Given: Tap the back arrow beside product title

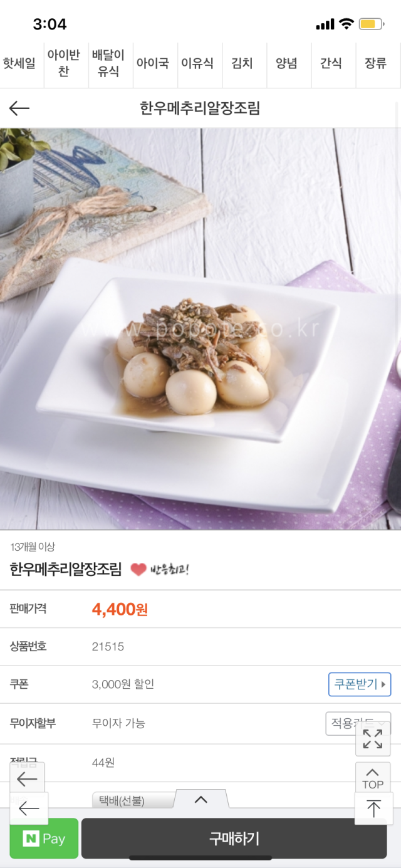Looking at the screenshot, I should 19,108.
